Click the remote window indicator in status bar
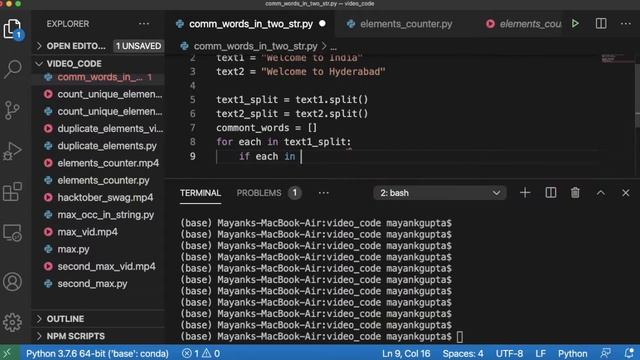The image size is (640, 360). 8,353
